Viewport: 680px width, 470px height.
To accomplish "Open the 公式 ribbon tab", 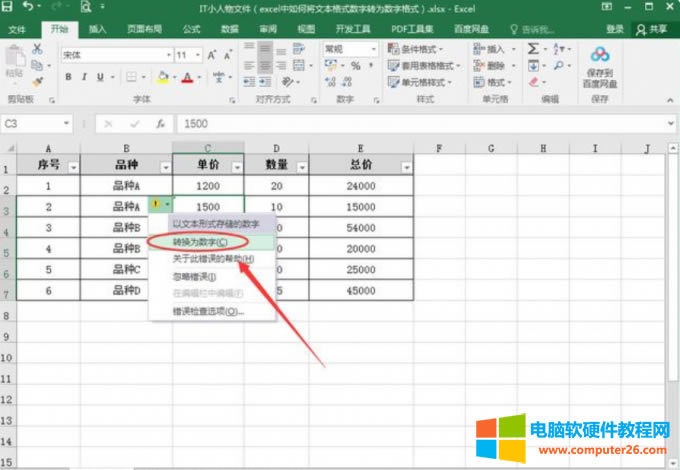I will click(x=191, y=29).
